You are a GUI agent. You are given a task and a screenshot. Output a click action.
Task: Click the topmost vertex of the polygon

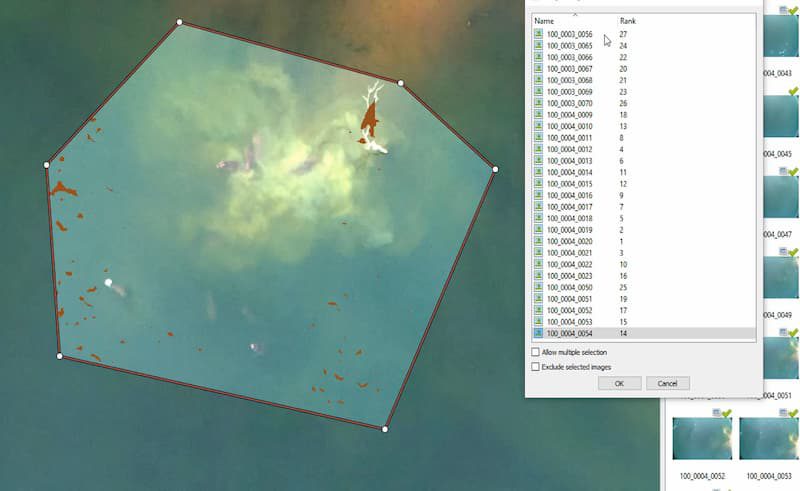[x=179, y=22]
